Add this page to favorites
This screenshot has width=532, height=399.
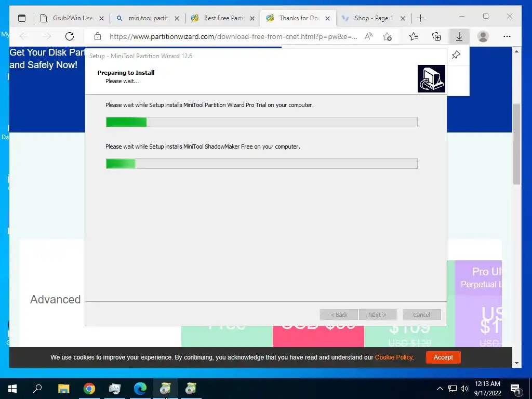387,36
